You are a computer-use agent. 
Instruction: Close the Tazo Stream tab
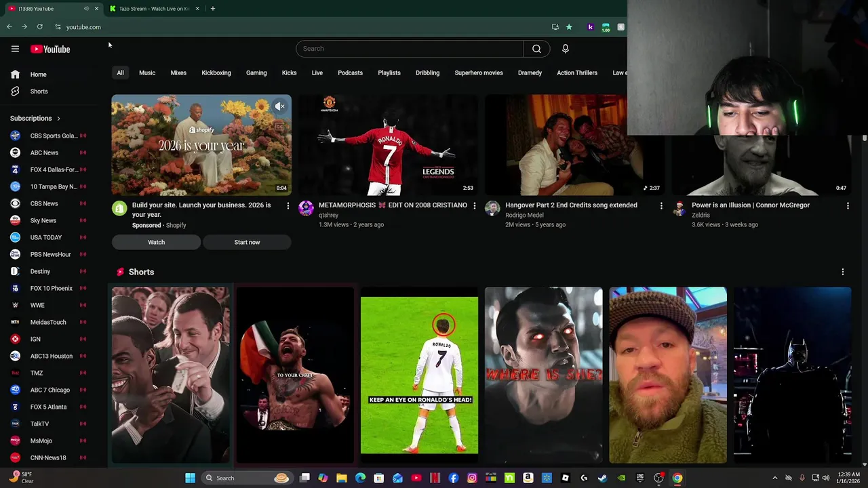(x=197, y=9)
